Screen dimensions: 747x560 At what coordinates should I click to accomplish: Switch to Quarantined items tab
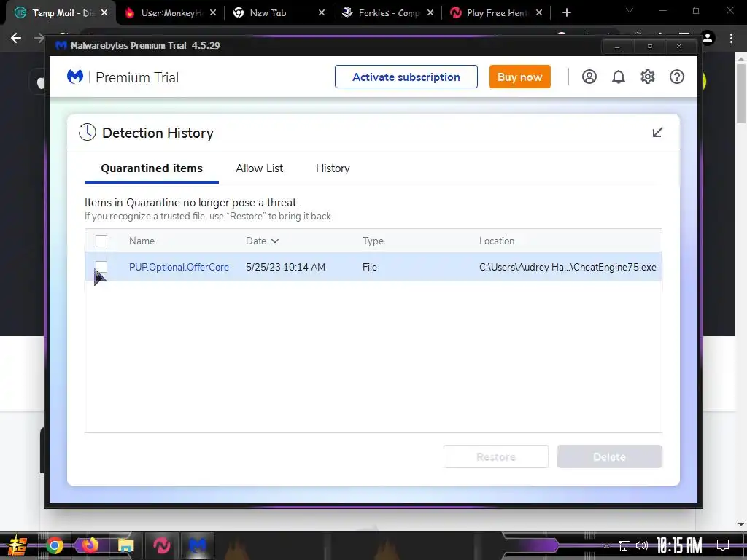click(152, 168)
